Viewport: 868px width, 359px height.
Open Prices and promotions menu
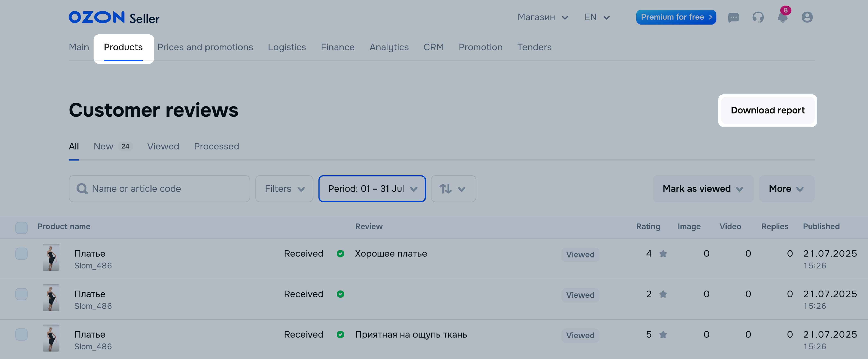click(x=205, y=47)
